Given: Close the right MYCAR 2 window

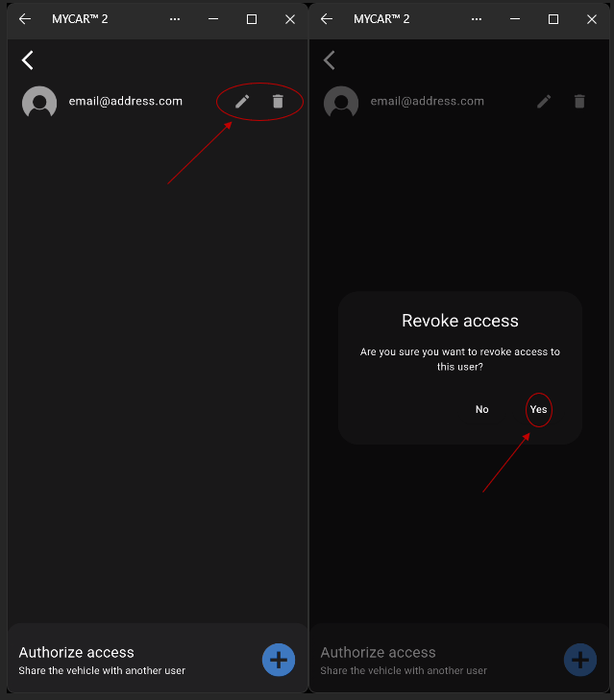Looking at the screenshot, I should pyautogui.click(x=592, y=19).
